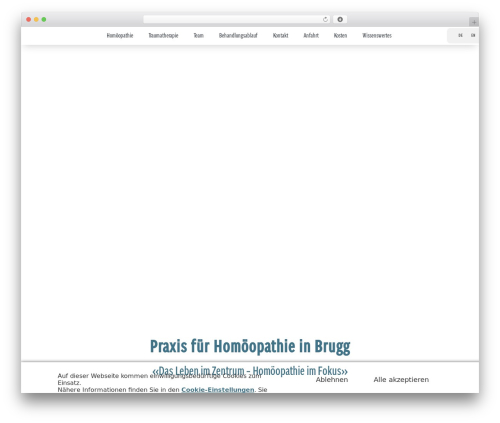
Task: Click the heading Praxis für Homöopathie in Brugg
Action: pyautogui.click(x=250, y=346)
